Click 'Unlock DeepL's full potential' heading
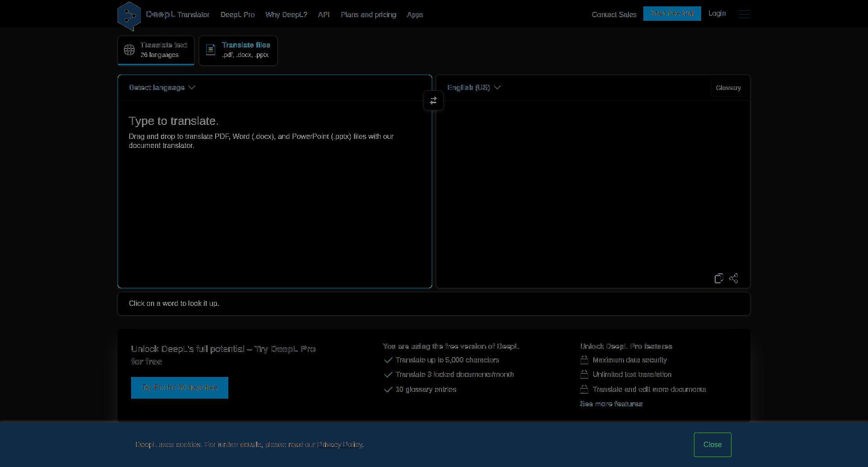 tap(223, 355)
